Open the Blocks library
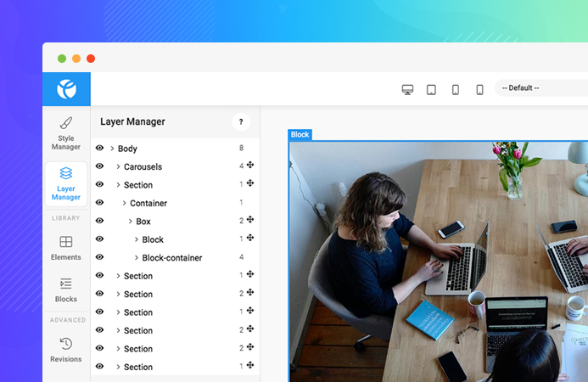Viewport: 588px width, 382px height. pos(66,289)
